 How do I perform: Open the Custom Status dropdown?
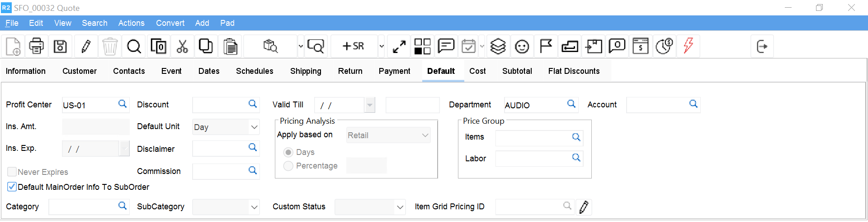pyautogui.click(x=400, y=207)
